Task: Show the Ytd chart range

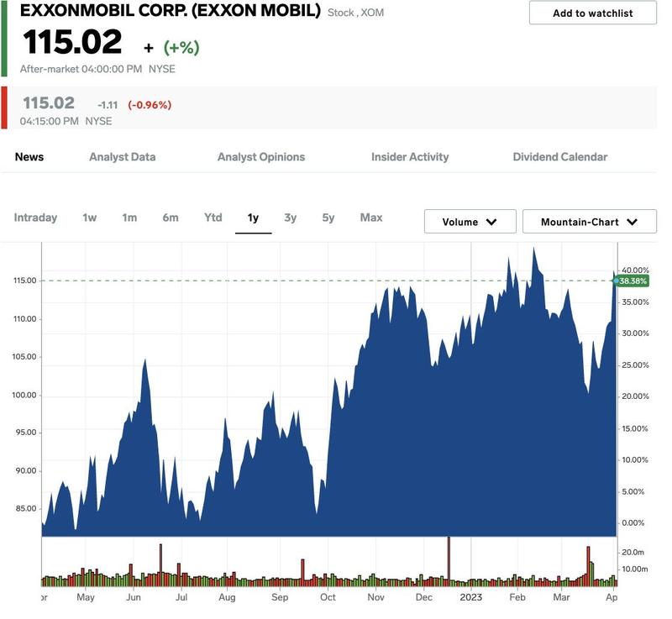Action: point(213,218)
